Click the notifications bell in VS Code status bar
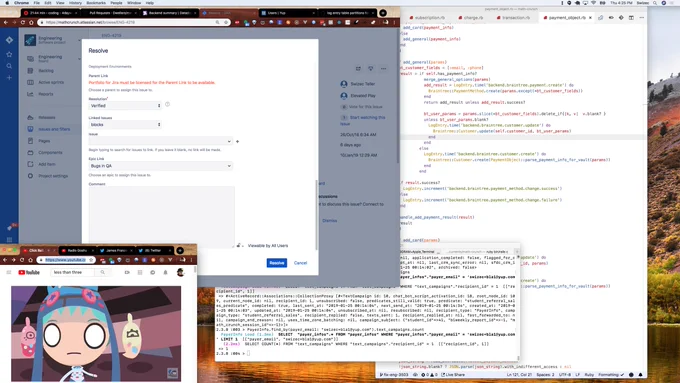Viewport: 680px width, 383px height. (641, 375)
